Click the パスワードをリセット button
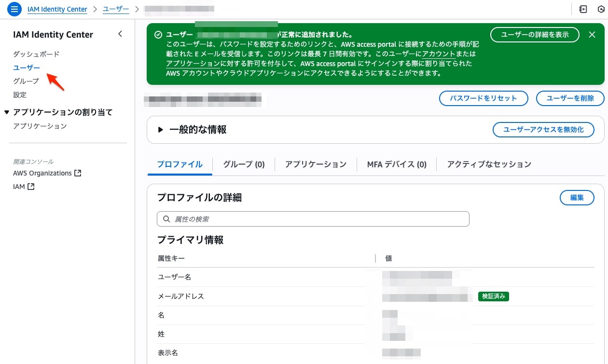This screenshot has width=608, height=364. [x=483, y=98]
